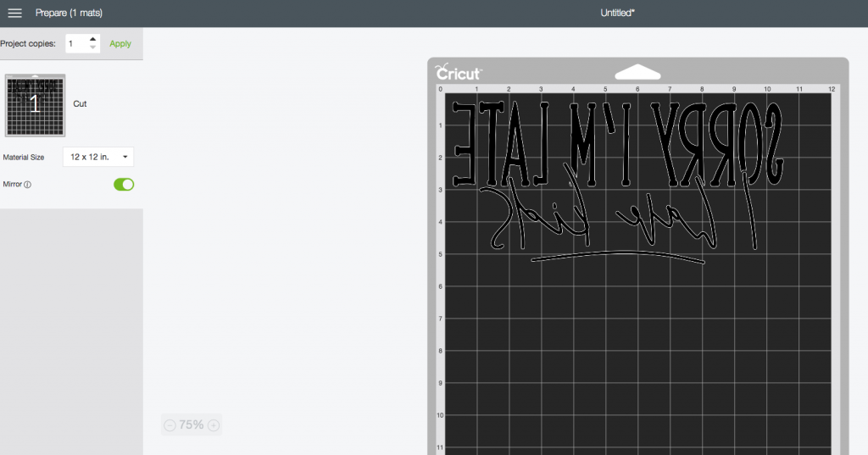The width and height of the screenshot is (868, 455).
Task: Select the curved underline shape on mat
Action: [x=618, y=258]
